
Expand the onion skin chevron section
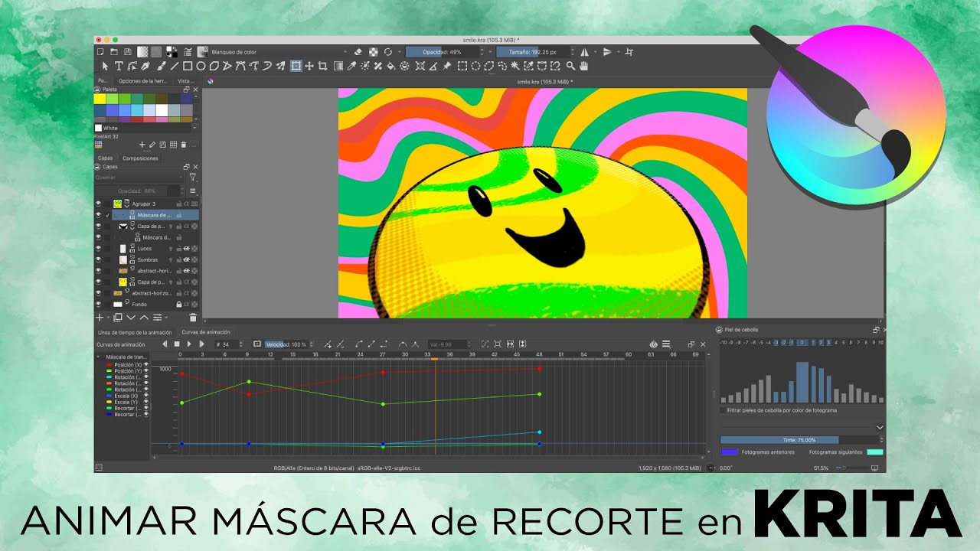880,427
